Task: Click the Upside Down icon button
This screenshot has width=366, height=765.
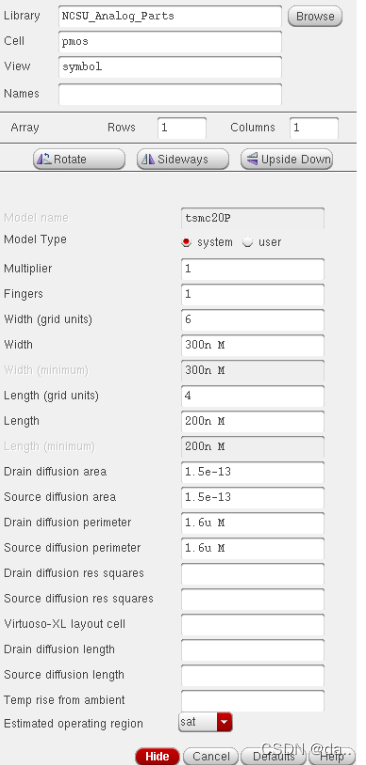Action: (286, 159)
